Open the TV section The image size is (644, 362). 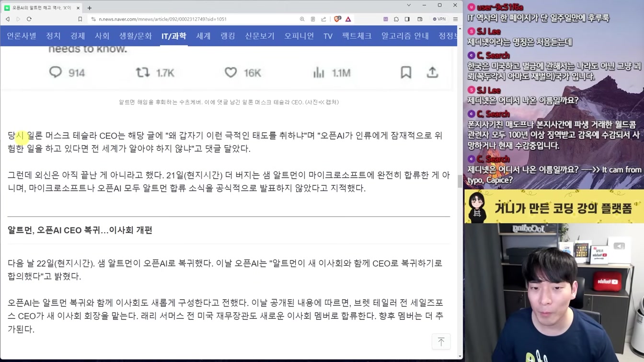click(x=328, y=36)
